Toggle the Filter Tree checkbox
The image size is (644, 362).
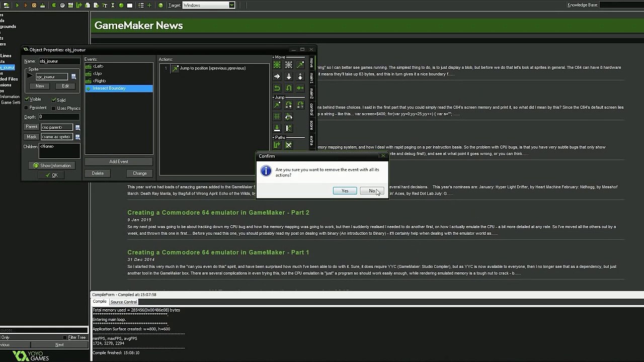point(65,337)
